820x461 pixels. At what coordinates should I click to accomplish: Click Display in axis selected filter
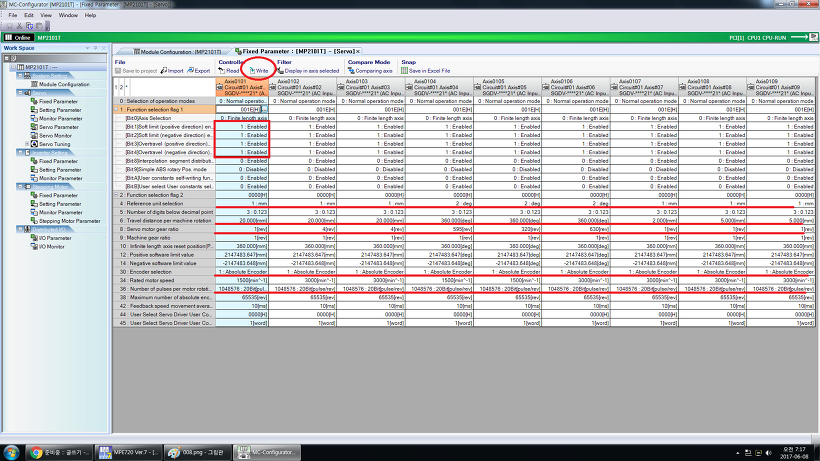click(309, 71)
